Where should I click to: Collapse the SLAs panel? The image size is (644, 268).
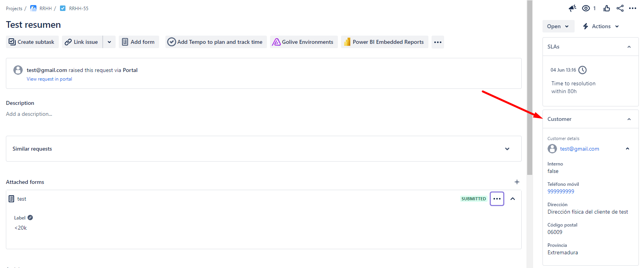(x=629, y=47)
